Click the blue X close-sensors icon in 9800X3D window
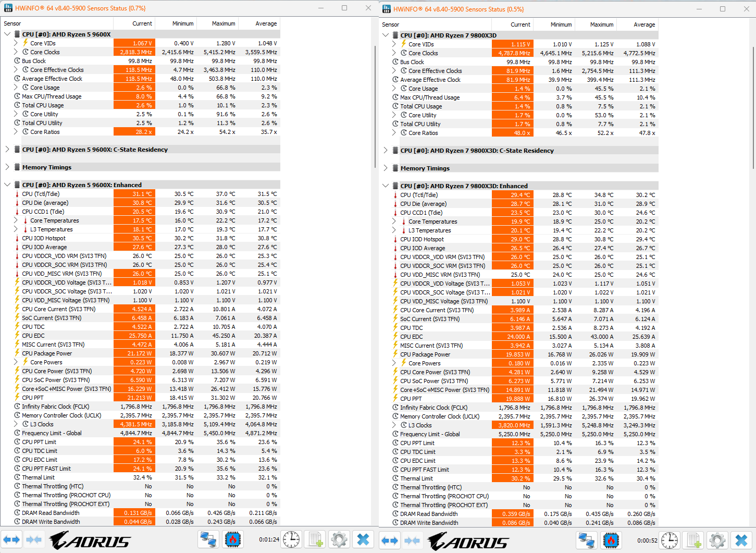This screenshot has width=756, height=553. 741,540
